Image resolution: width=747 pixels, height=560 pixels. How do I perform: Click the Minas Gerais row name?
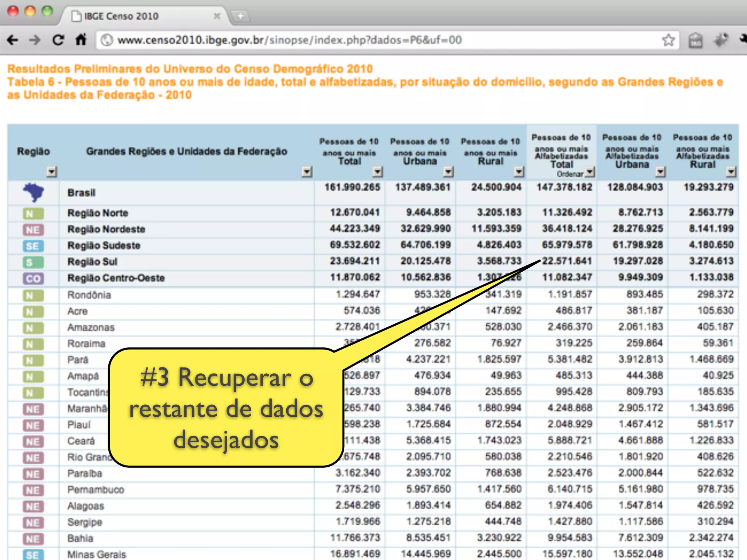(x=97, y=555)
